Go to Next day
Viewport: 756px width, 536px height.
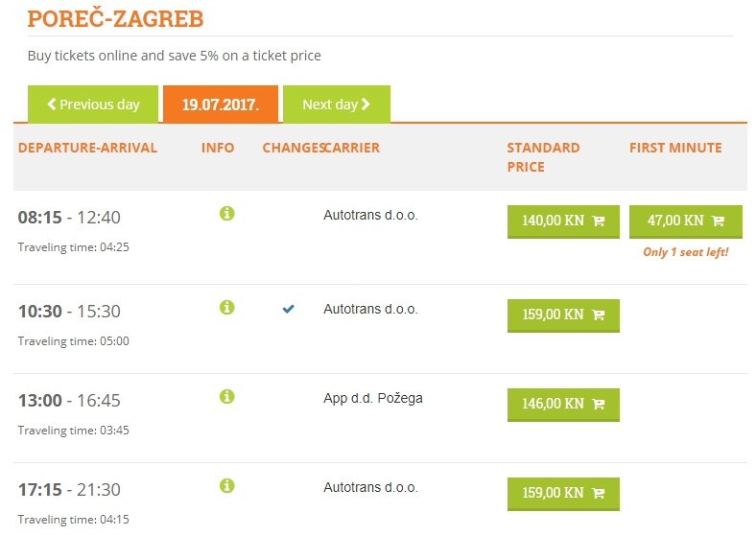pyautogui.click(x=336, y=105)
